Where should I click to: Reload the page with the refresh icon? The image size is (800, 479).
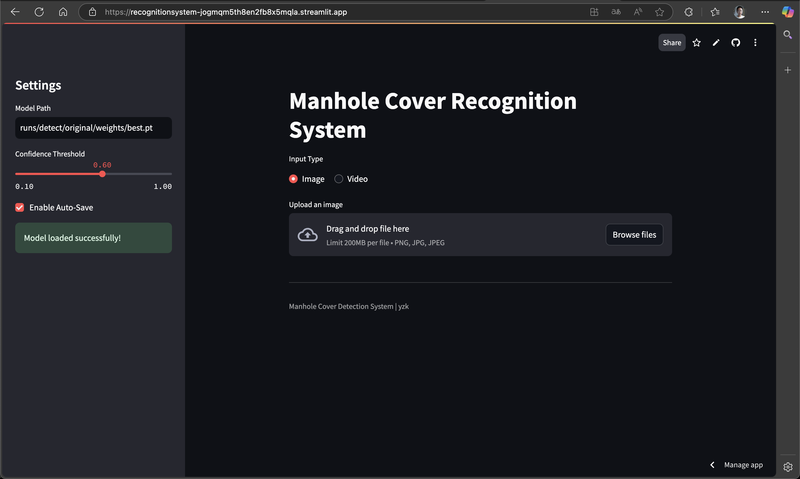[39, 12]
